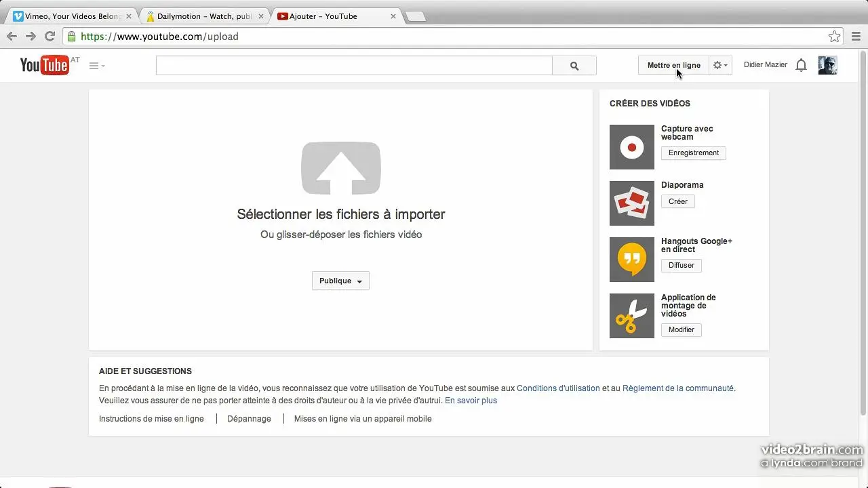Click Didier Mazier's profile picture
Viewport: 868px width, 488px height.
click(827, 65)
